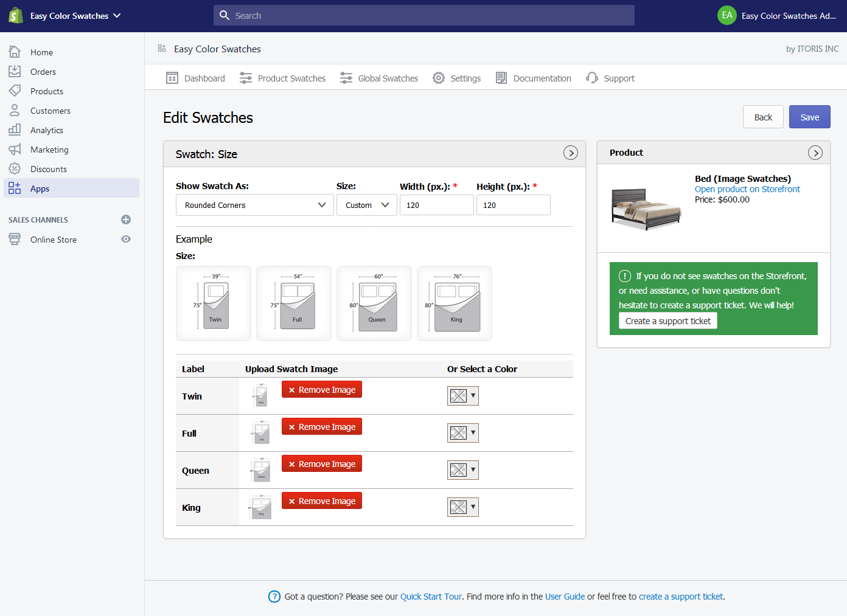This screenshot has height=616, width=847.
Task: Collapse the Swatch: Size panel arrow
Action: [x=571, y=153]
